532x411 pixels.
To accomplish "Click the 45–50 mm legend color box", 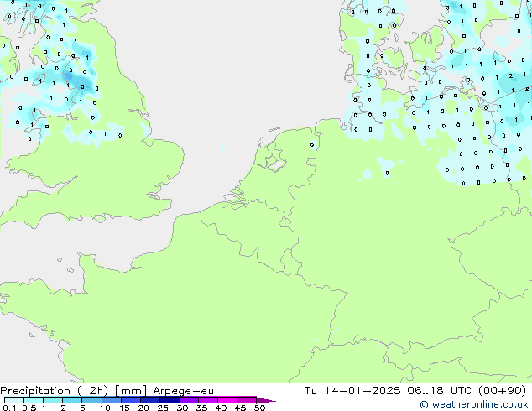I will pyautogui.click(x=247, y=400).
